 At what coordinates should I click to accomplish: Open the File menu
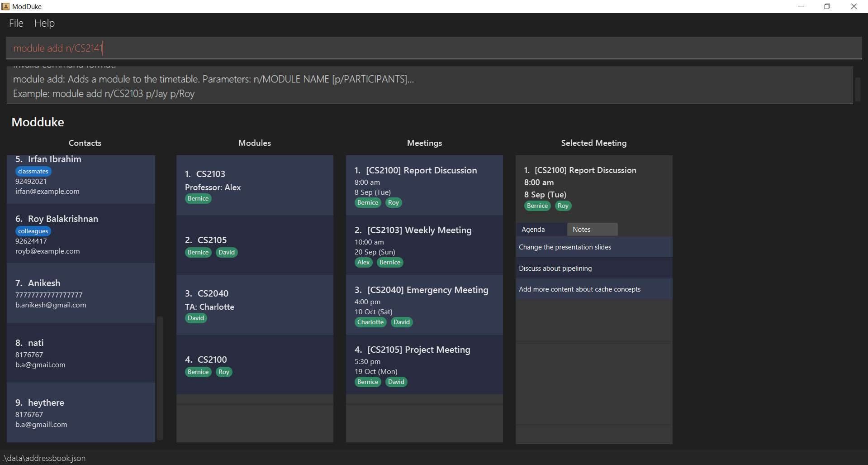pos(16,23)
